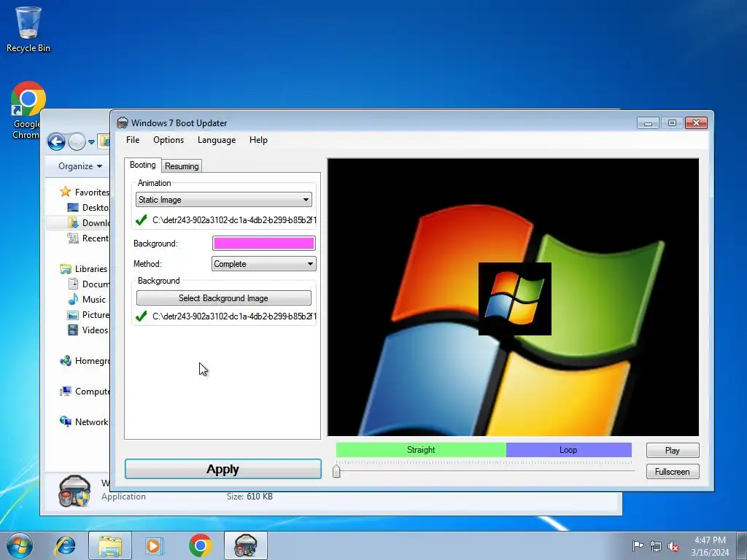Click the Boot Updater title bar icon
Image resolution: width=747 pixels, height=560 pixels.
coord(123,122)
